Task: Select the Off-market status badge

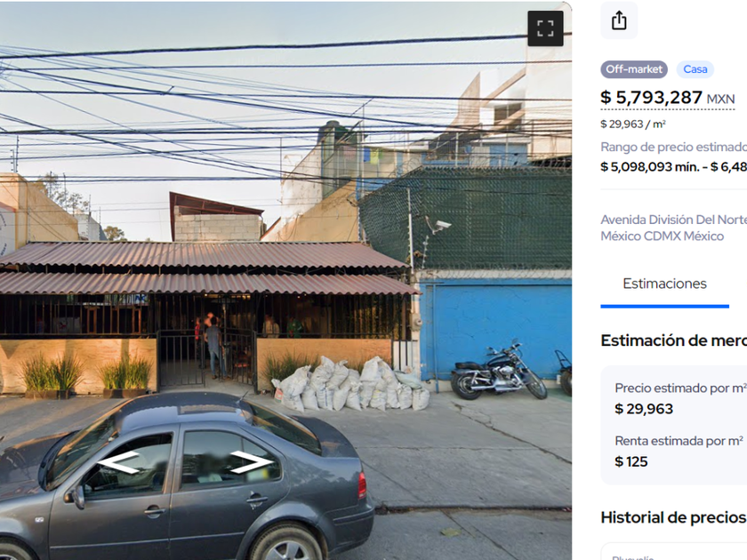Action: point(634,69)
